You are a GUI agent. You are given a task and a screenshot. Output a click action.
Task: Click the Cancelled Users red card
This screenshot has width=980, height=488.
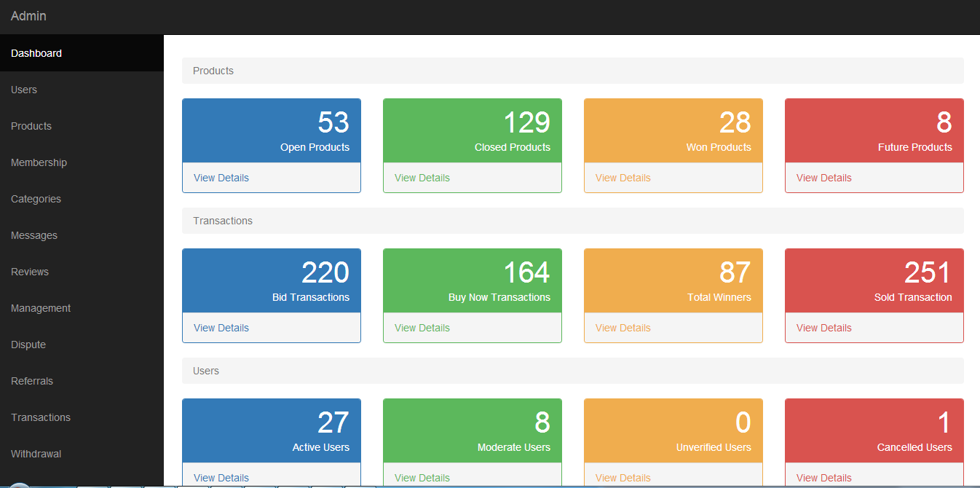(x=874, y=430)
